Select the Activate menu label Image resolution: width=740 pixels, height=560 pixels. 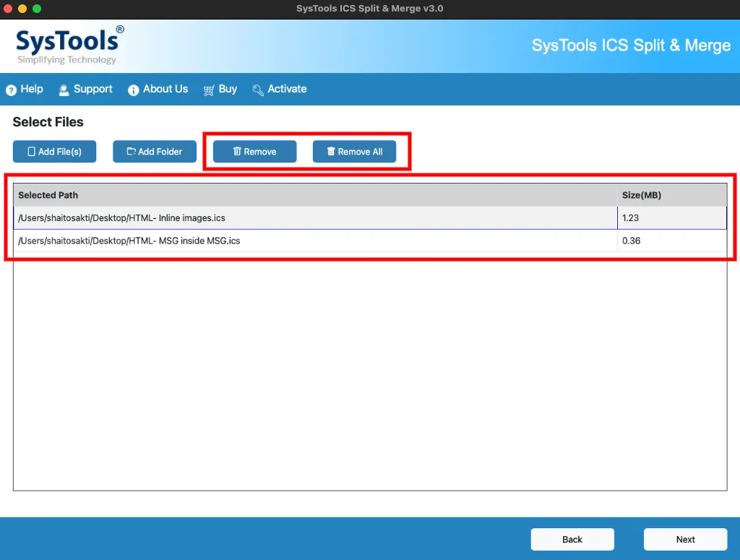[287, 89]
